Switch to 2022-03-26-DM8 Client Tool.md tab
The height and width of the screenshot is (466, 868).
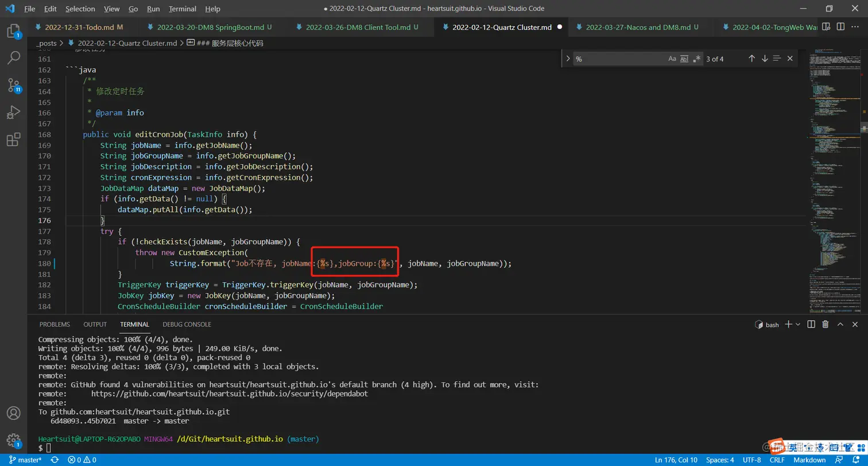[x=362, y=27]
